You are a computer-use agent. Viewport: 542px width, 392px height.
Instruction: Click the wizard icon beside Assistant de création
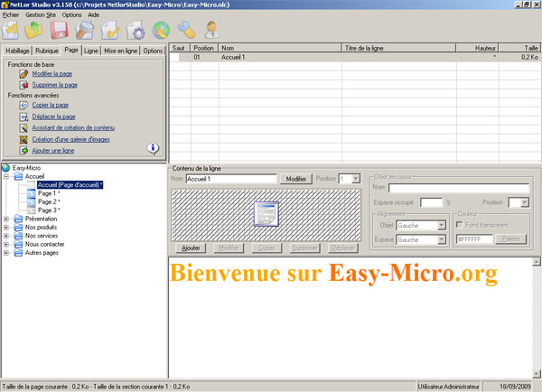point(23,128)
